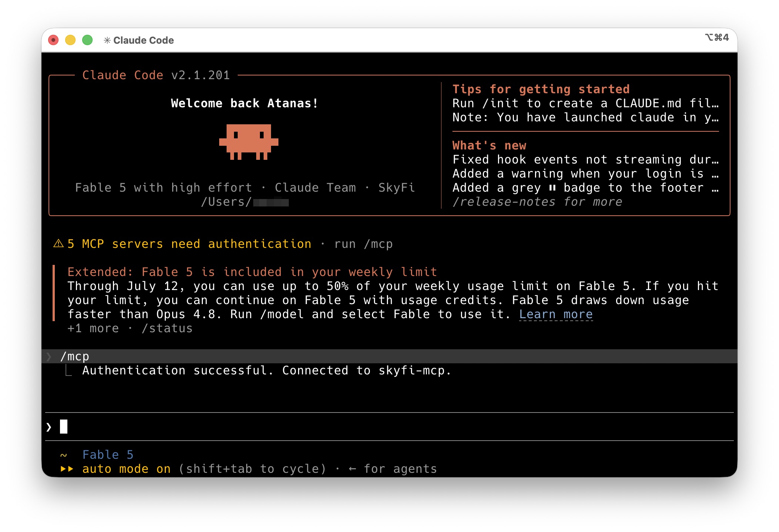
Task: Open the Learn more link
Action: coord(556,314)
